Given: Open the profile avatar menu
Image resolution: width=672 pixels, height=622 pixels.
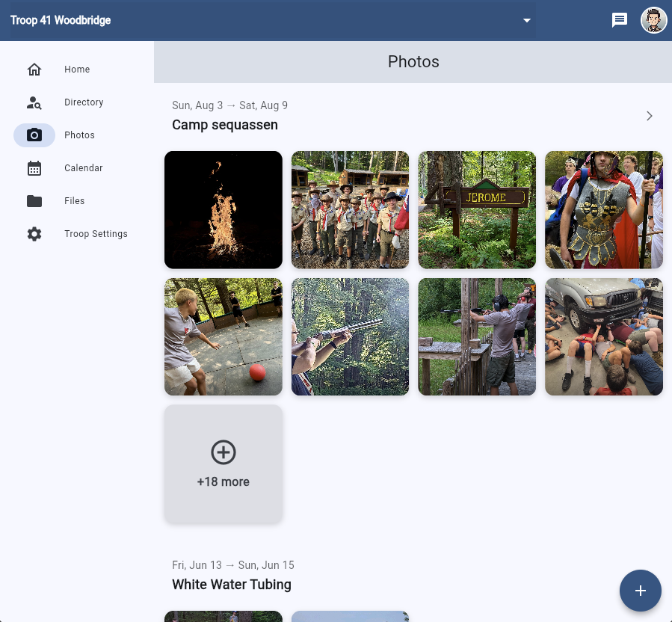Looking at the screenshot, I should click(654, 20).
